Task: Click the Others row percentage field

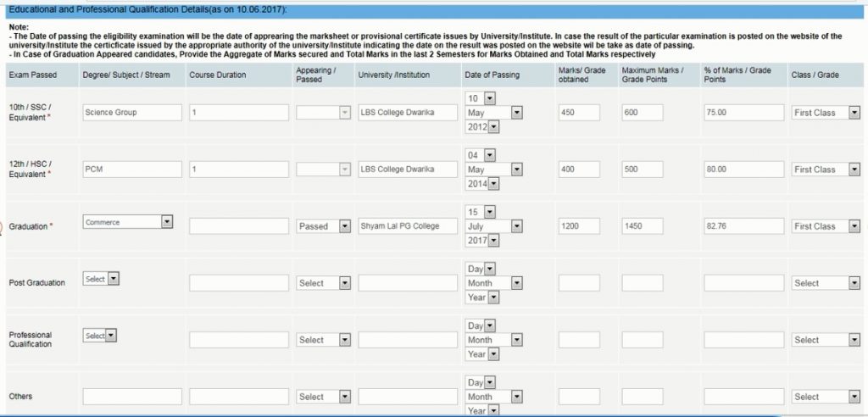Action: (x=744, y=397)
